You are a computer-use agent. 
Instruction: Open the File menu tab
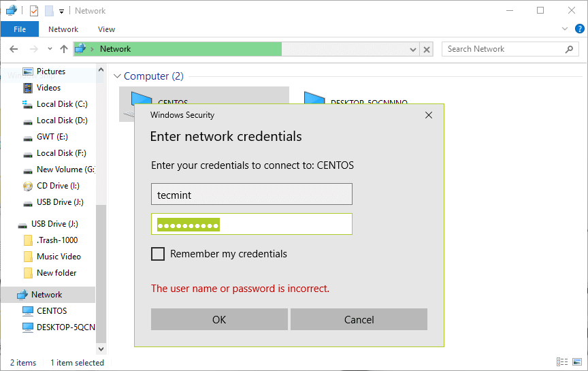point(20,29)
